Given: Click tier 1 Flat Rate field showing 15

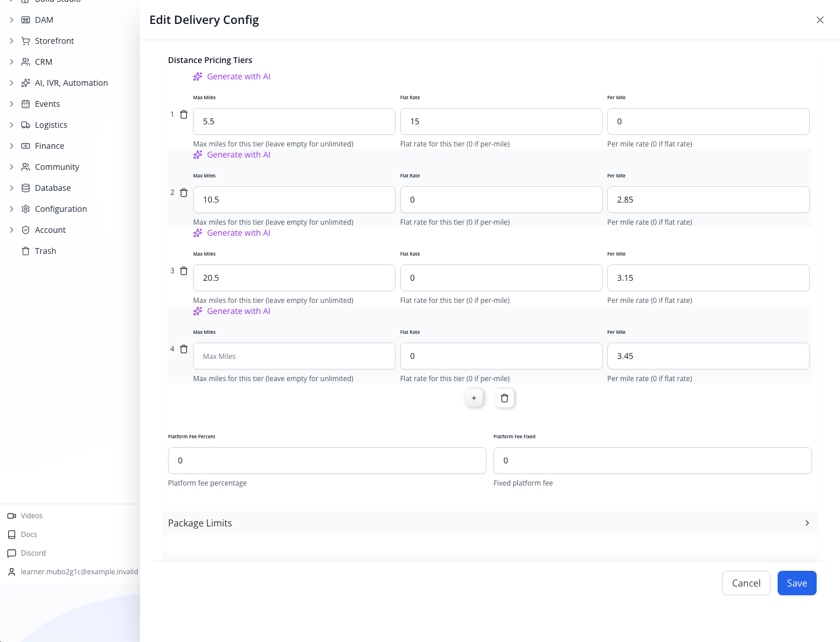Looking at the screenshot, I should tap(501, 121).
